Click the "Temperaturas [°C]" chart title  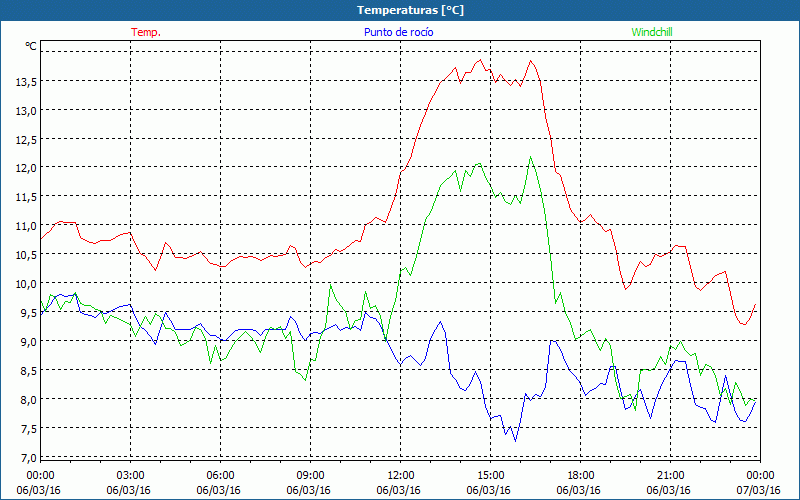(x=410, y=10)
